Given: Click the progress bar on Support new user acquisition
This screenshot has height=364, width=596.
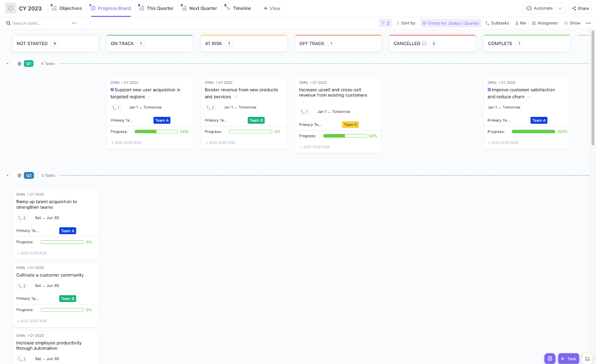Looking at the screenshot, I should (156, 132).
